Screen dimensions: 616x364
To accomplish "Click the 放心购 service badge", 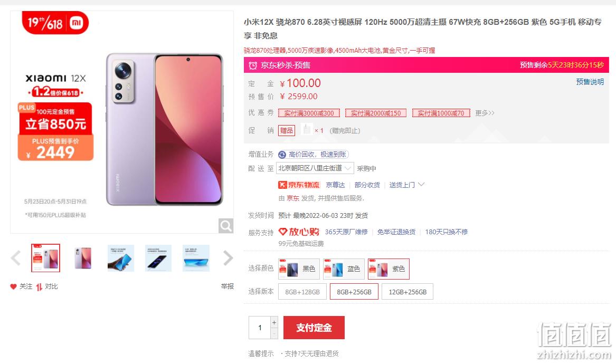I will (x=299, y=232).
